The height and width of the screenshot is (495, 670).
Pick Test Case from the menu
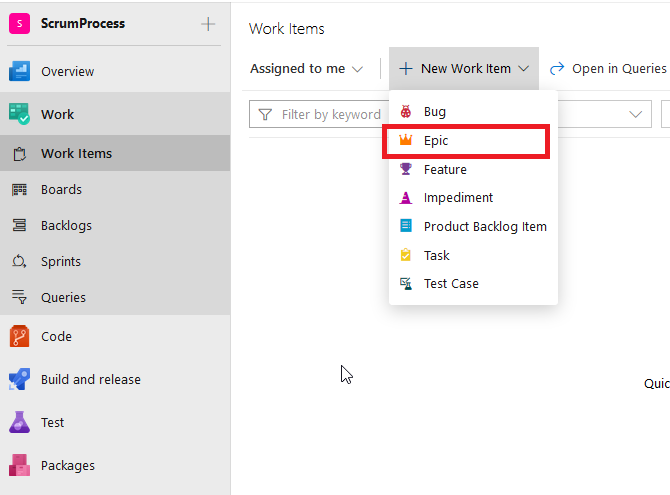[x=450, y=284]
